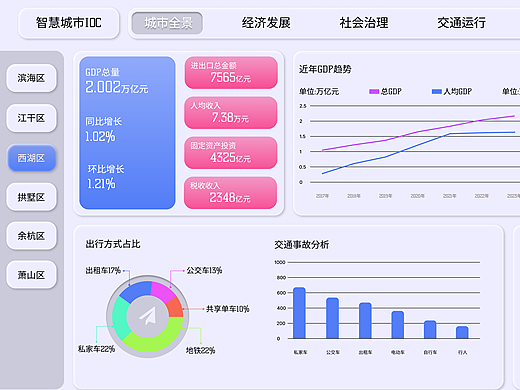Click the 行人 bar in accident chart
The image size is (520, 390).
(462, 332)
